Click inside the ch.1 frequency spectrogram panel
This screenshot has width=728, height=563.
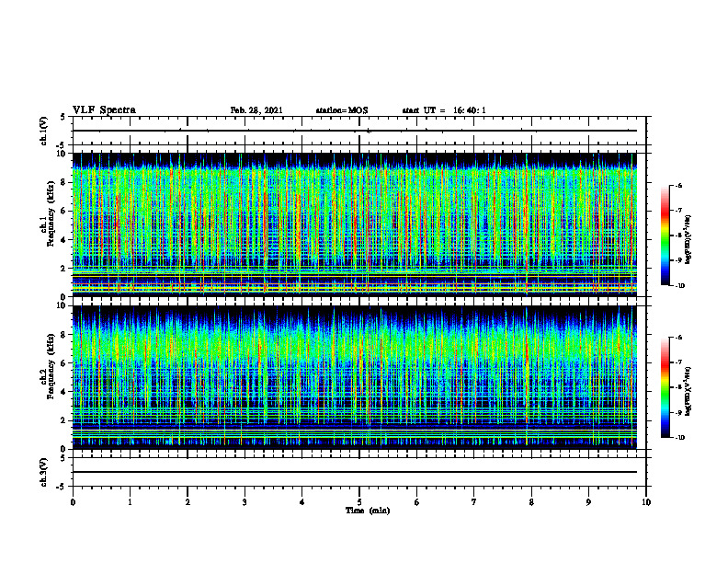point(354,224)
